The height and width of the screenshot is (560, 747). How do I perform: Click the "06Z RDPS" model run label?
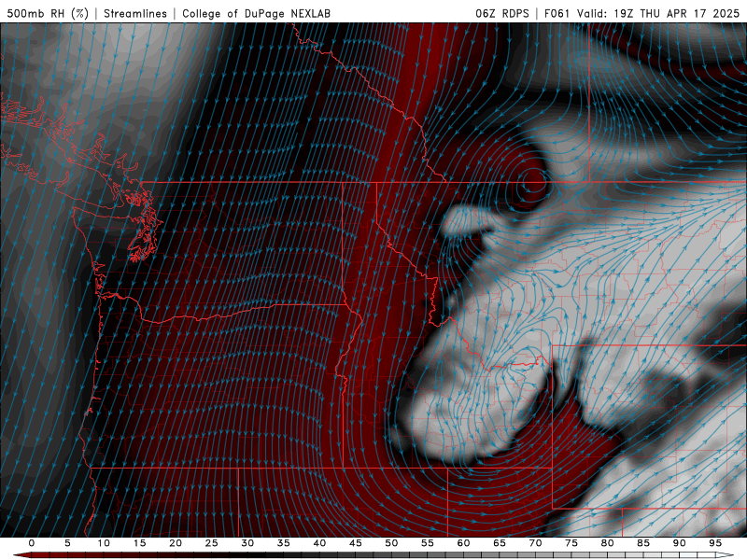coord(502,13)
